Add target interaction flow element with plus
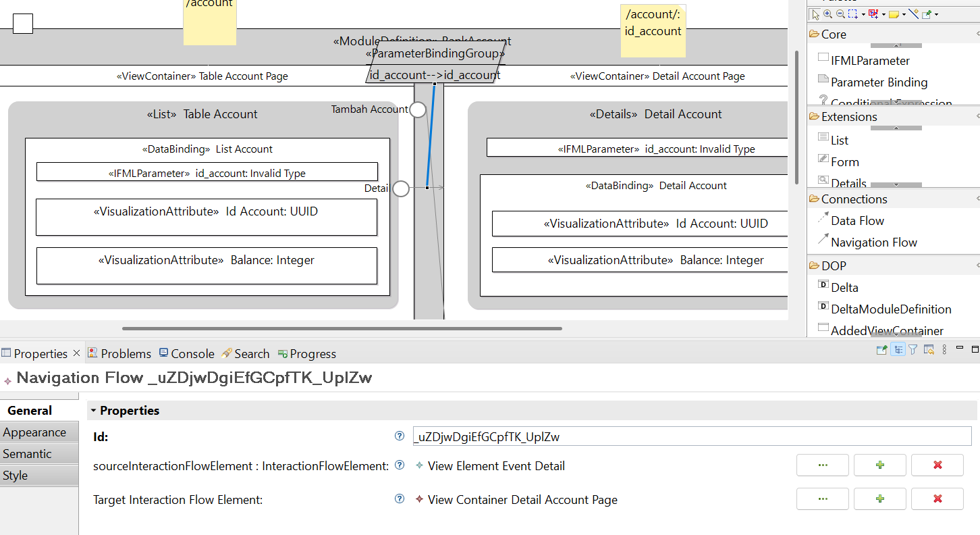The width and height of the screenshot is (980, 535). (x=880, y=499)
